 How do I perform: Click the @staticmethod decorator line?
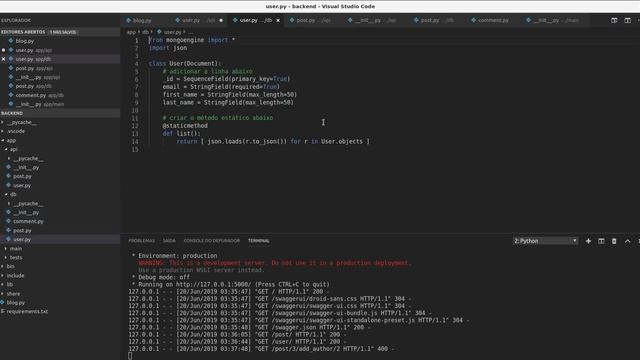click(x=185, y=126)
